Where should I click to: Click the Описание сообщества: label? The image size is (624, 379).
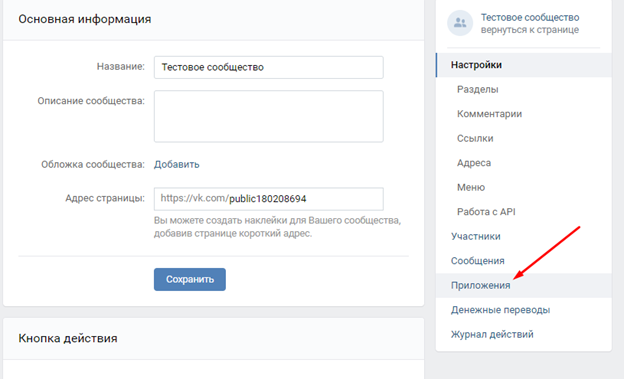(x=91, y=101)
